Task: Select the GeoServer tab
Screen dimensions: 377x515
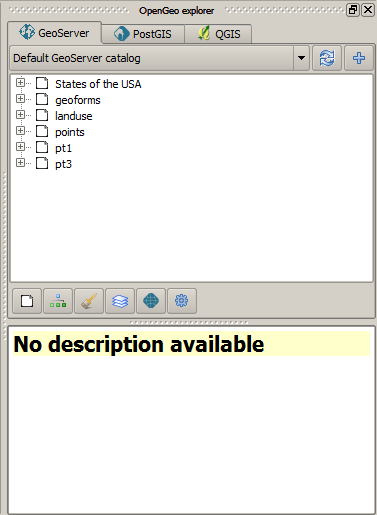Action: [55, 33]
